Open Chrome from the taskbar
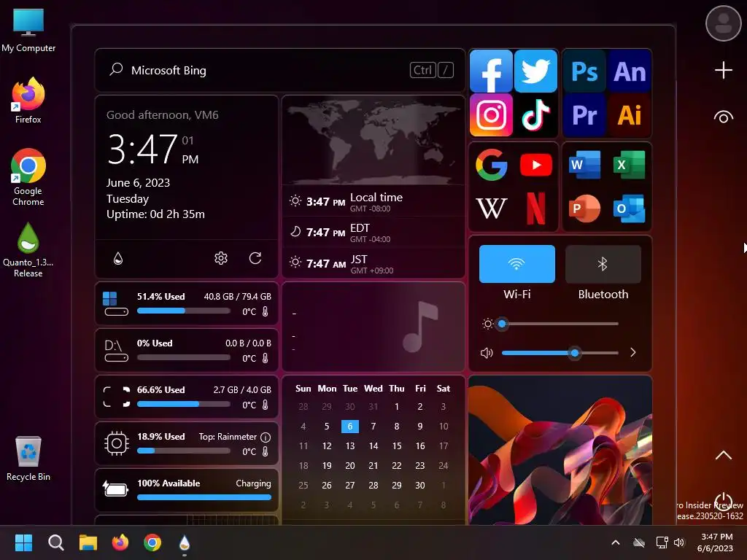This screenshot has width=747, height=560. click(152, 542)
